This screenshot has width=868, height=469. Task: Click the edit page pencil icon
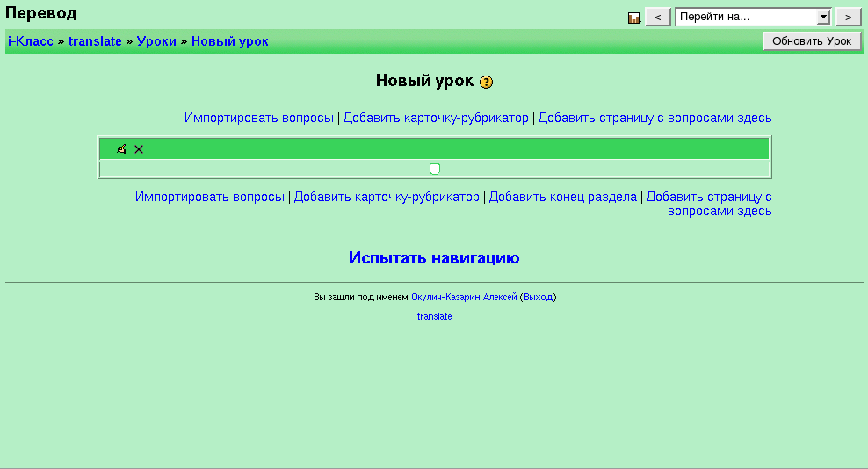click(x=121, y=149)
